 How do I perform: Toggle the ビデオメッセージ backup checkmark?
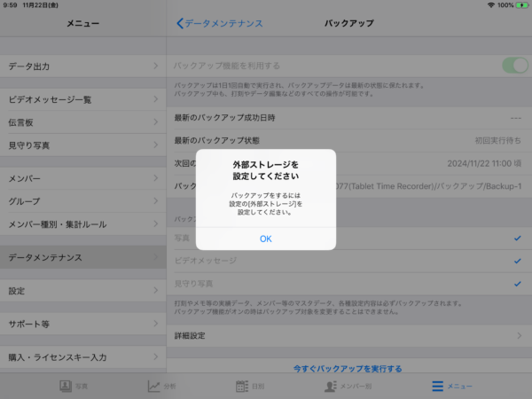coord(517,261)
